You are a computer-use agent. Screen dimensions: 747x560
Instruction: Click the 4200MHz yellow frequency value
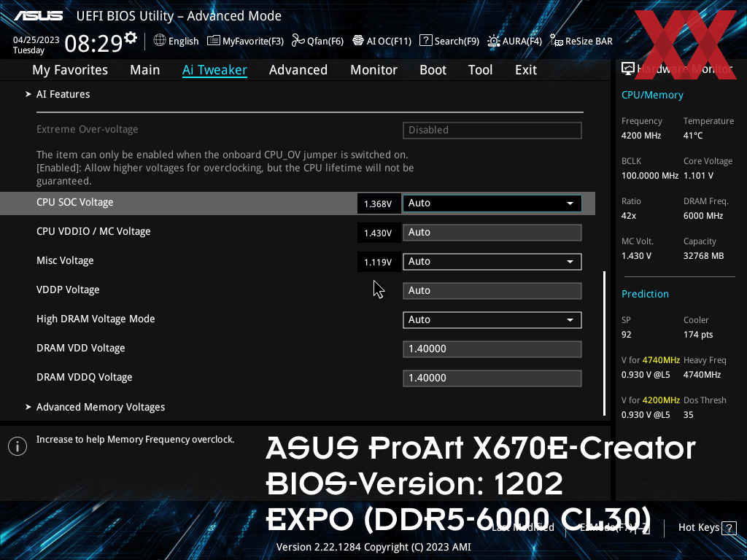[x=661, y=400]
